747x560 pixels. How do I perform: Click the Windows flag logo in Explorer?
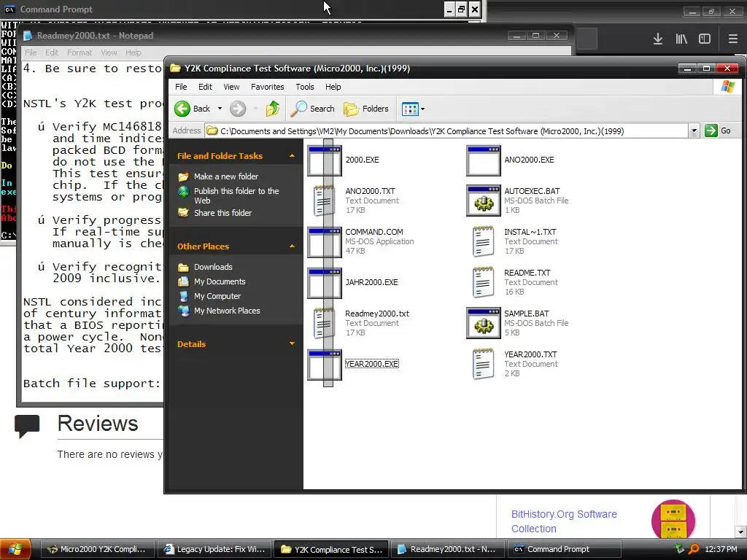coord(727,87)
